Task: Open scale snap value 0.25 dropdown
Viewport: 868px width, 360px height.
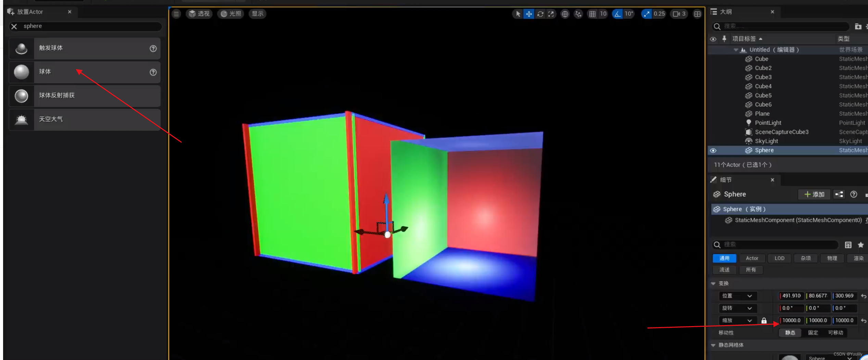Action: tap(659, 14)
